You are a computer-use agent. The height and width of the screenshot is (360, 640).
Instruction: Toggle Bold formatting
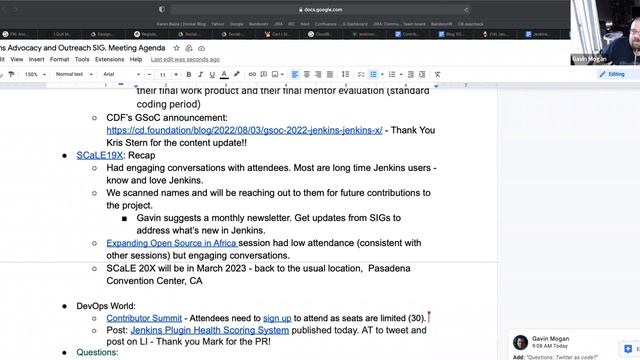(x=189, y=74)
